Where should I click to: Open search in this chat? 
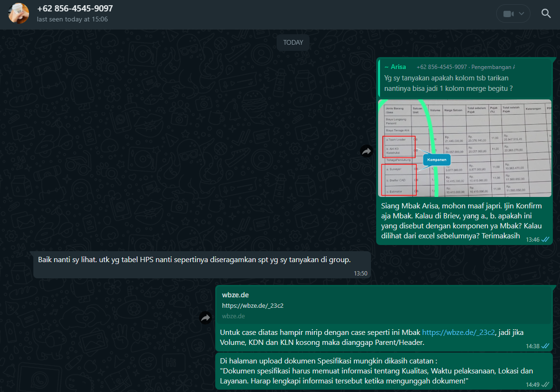(x=546, y=13)
